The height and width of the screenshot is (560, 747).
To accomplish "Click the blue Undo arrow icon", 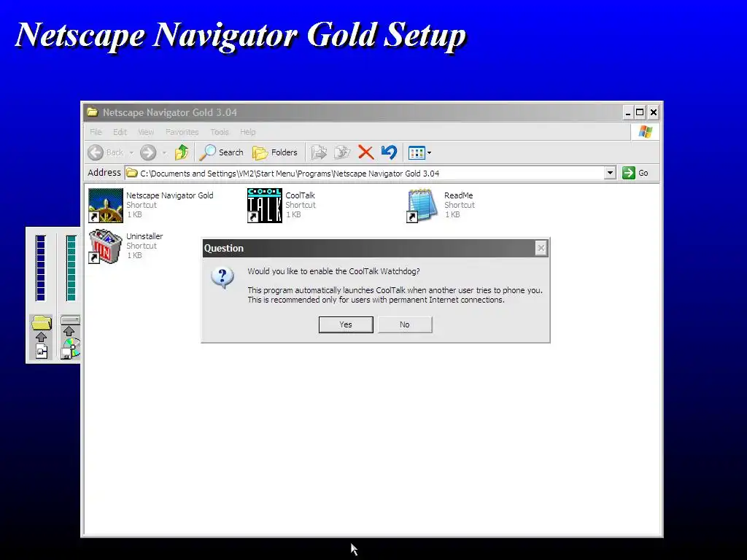I will (389, 152).
